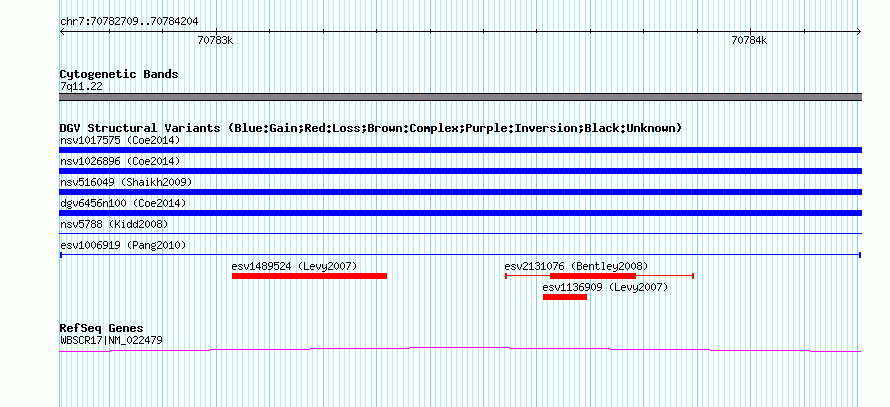Select the thin nsv5788 blue line feature

click(x=460, y=233)
